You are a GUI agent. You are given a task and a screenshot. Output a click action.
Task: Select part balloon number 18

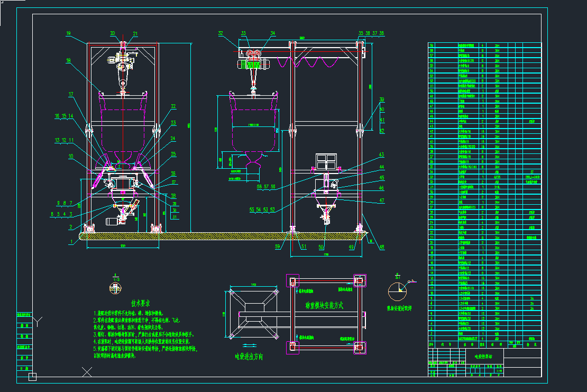pyautogui.click(x=68, y=61)
